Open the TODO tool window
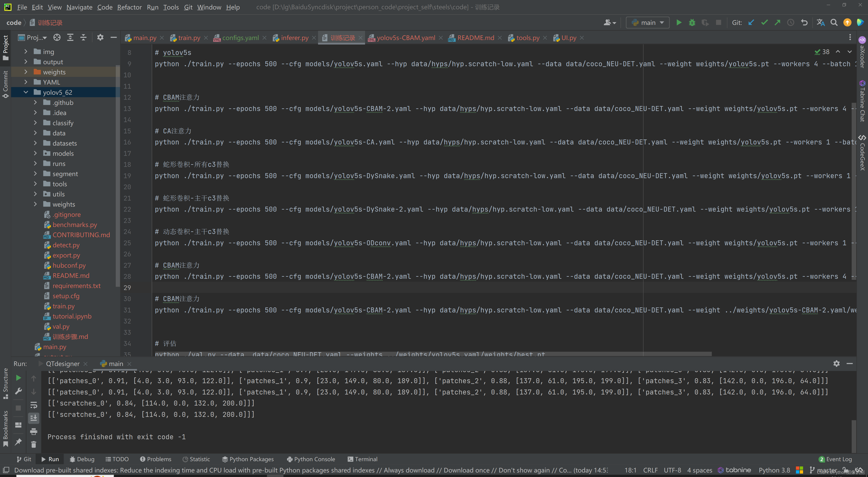The image size is (868, 477). click(117, 459)
